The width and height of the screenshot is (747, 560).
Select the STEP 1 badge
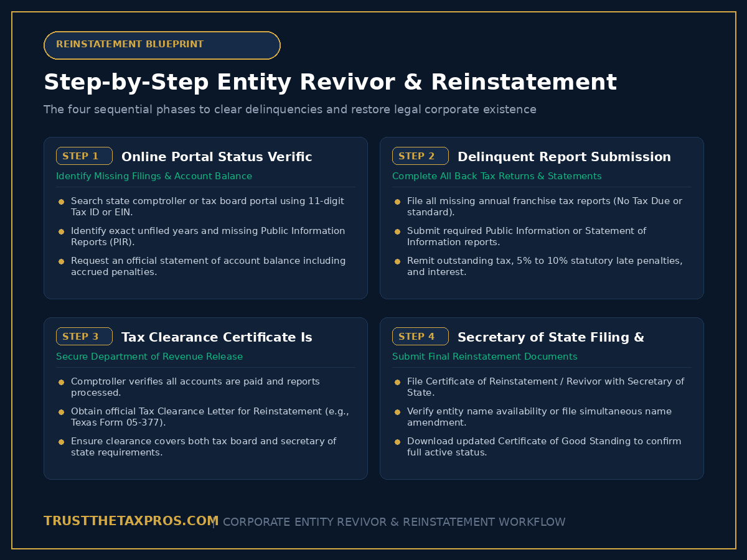84,156
